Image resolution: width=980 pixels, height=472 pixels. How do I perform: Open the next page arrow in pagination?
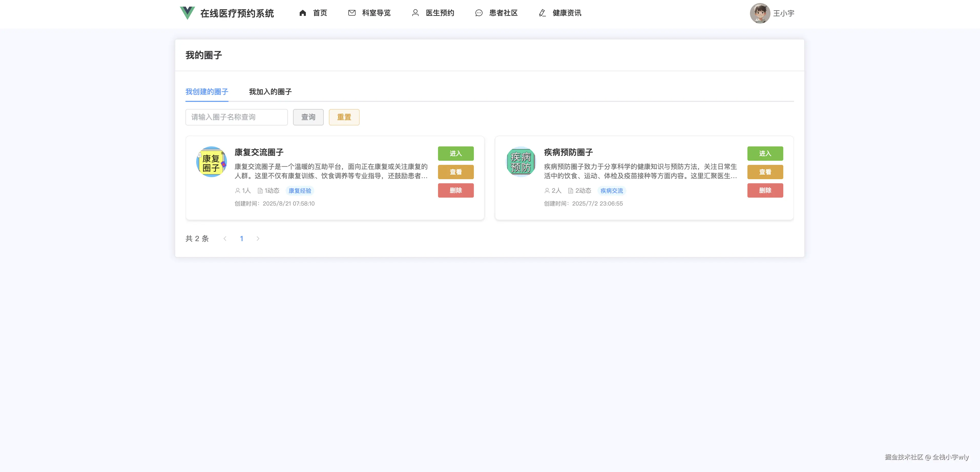coord(258,238)
